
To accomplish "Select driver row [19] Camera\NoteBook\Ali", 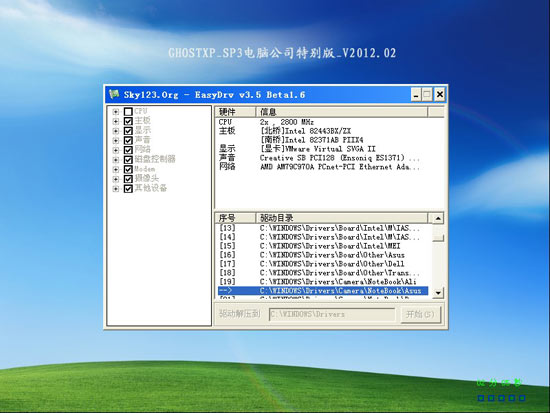I will (x=323, y=282).
